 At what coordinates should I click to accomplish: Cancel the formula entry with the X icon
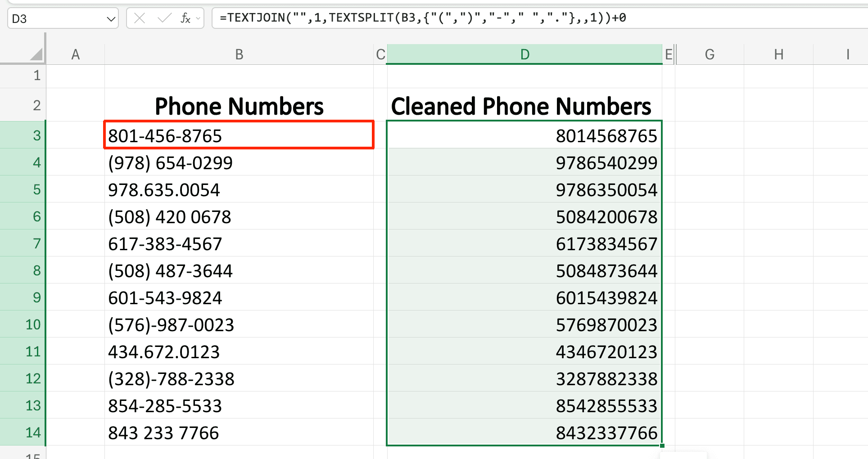[140, 18]
